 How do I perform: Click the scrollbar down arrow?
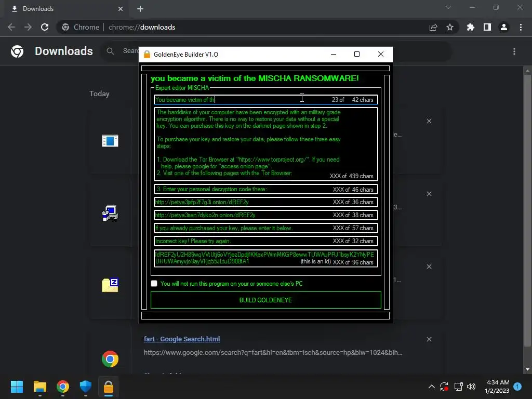[x=527, y=369]
